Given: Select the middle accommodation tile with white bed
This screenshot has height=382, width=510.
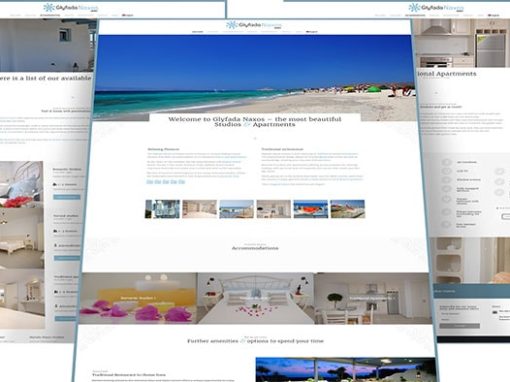Looking at the screenshot, I should [x=255, y=298].
